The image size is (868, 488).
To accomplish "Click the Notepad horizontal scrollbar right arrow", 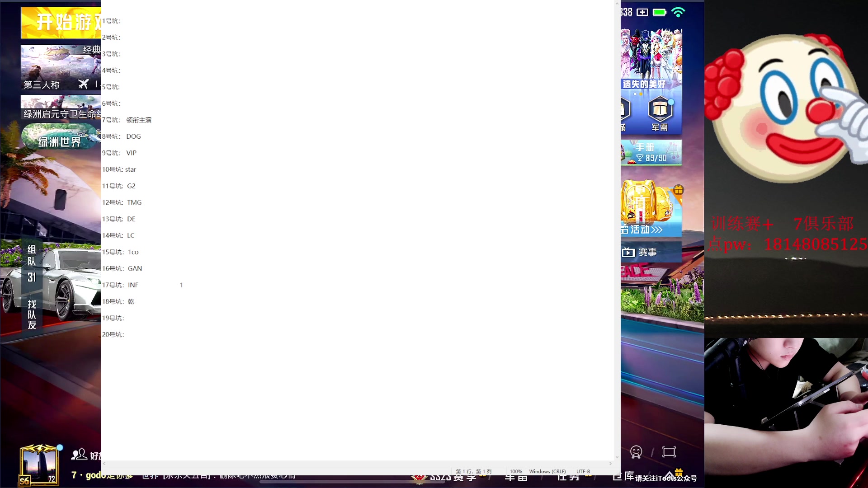I will [x=610, y=464].
